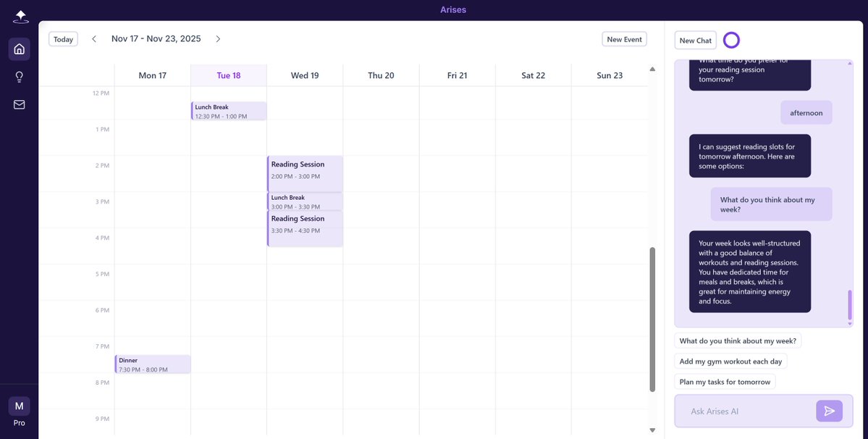Choose 'Plan my tasks for tomorrow' suggestion
The height and width of the screenshot is (439, 868).
(x=725, y=382)
